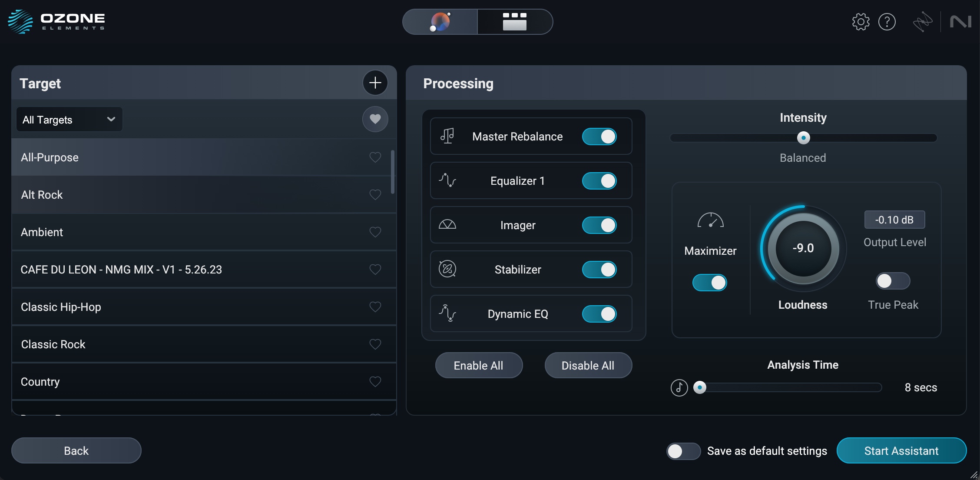Click Disable All button

pos(588,365)
